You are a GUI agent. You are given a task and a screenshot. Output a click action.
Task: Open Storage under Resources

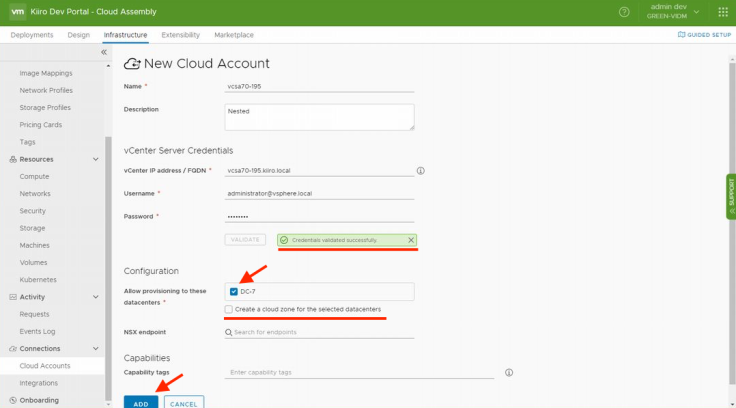coord(32,228)
